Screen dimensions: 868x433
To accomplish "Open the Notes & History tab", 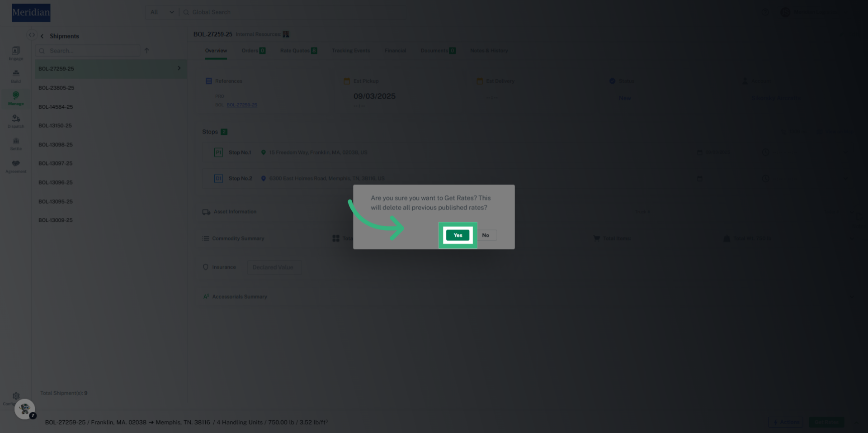I will [x=489, y=51].
